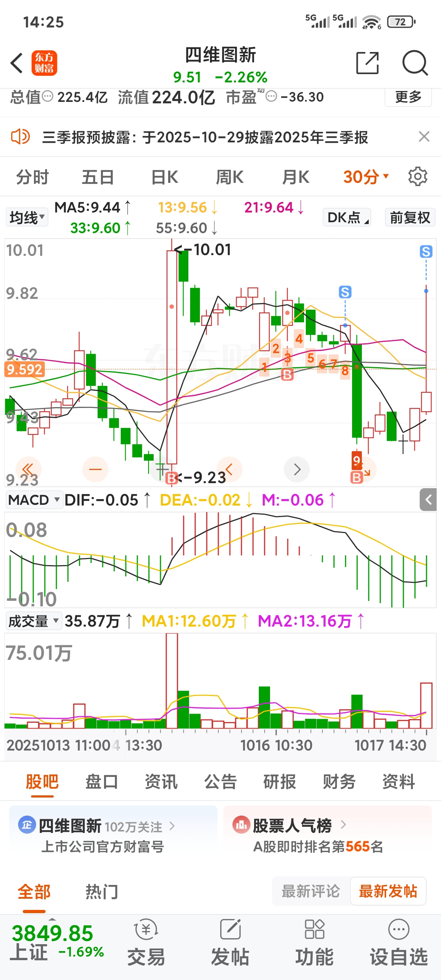
Task: Open the 东方财富 logo icon
Action: click(44, 63)
